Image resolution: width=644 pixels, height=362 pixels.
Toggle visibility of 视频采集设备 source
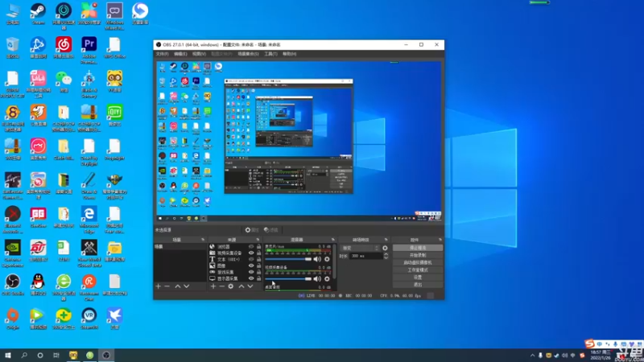(251, 253)
